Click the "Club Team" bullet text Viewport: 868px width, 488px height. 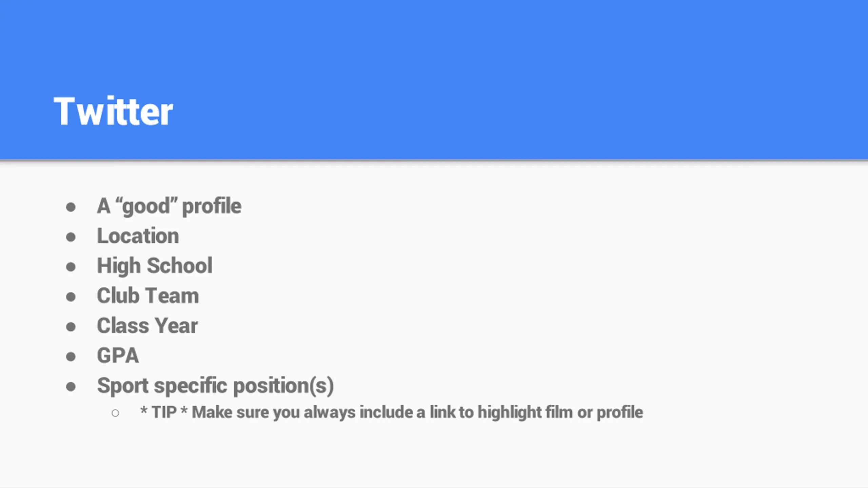[x=148, y=296]
